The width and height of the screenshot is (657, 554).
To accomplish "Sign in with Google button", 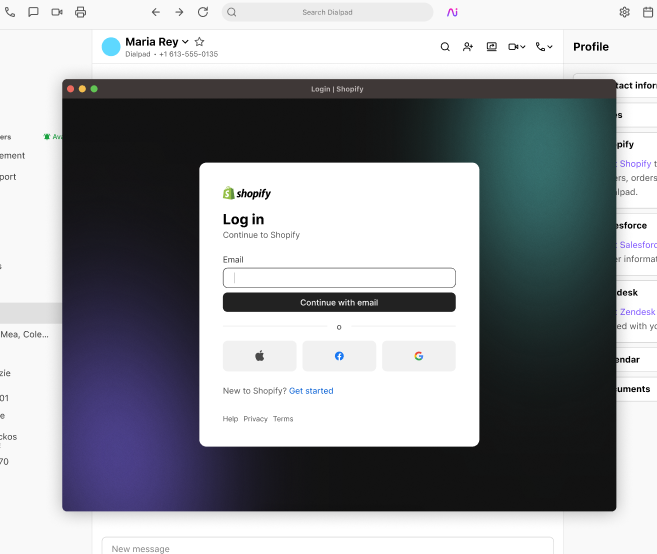I will point(419,356).
